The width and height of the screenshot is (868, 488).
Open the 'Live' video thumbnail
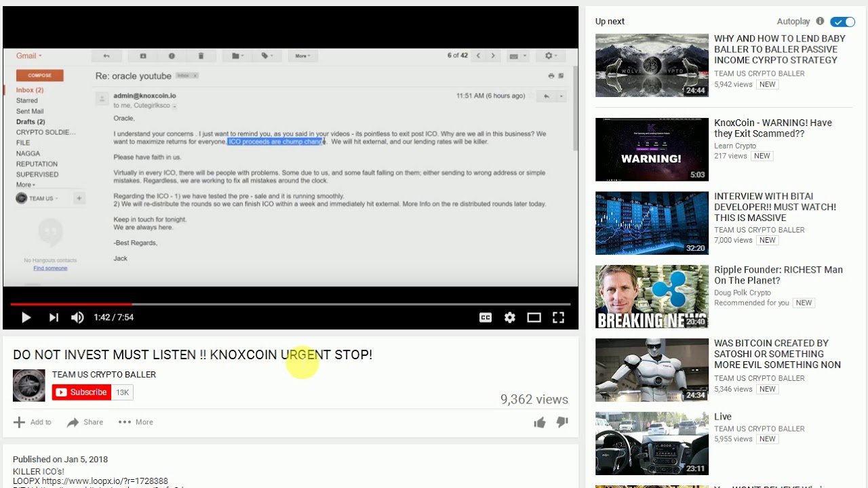click(x=652, y=443)
